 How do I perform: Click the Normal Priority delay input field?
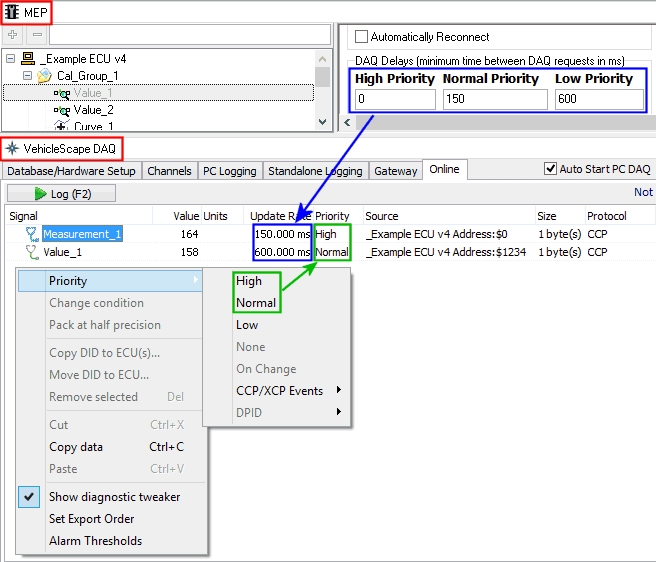pos(495,99)
